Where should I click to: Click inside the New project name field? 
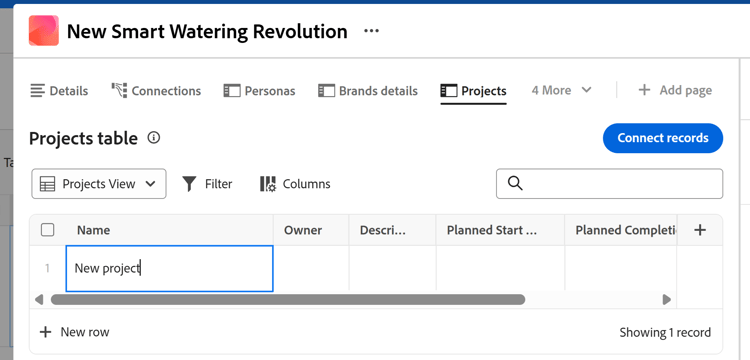tap(169, 268)
